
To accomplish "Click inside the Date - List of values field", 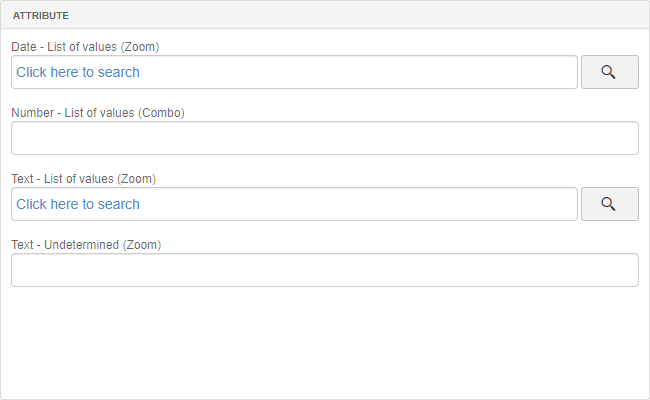I will coord(294,72).
